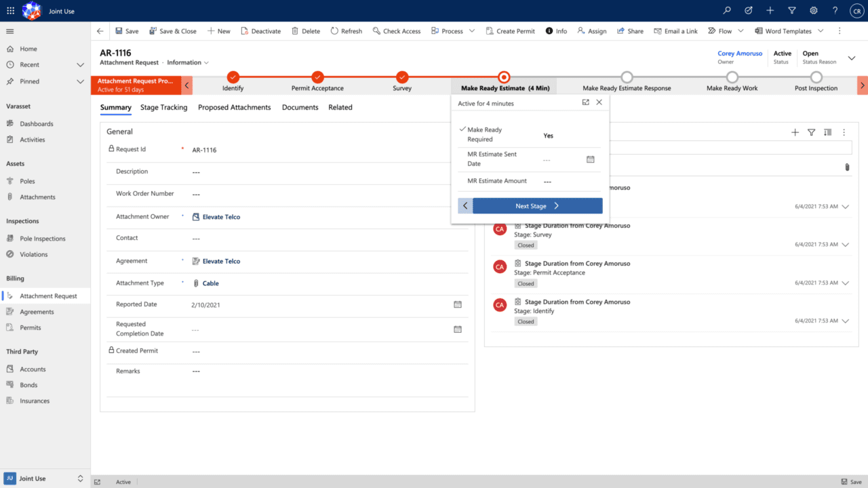The image size is (868, 488).
Task: Toggle the Make Ready Required value
Action: (x=548, y=136)
